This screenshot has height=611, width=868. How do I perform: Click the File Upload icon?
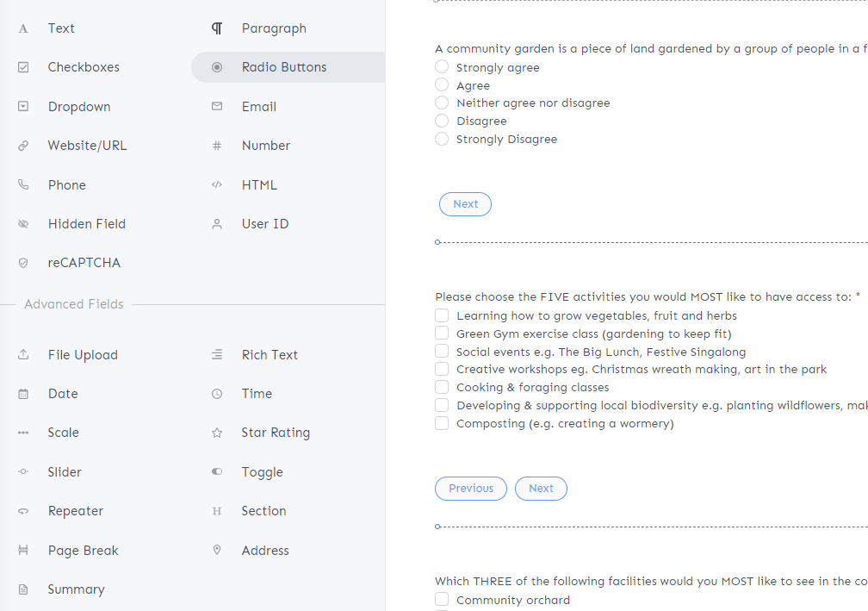pos(23,355)
